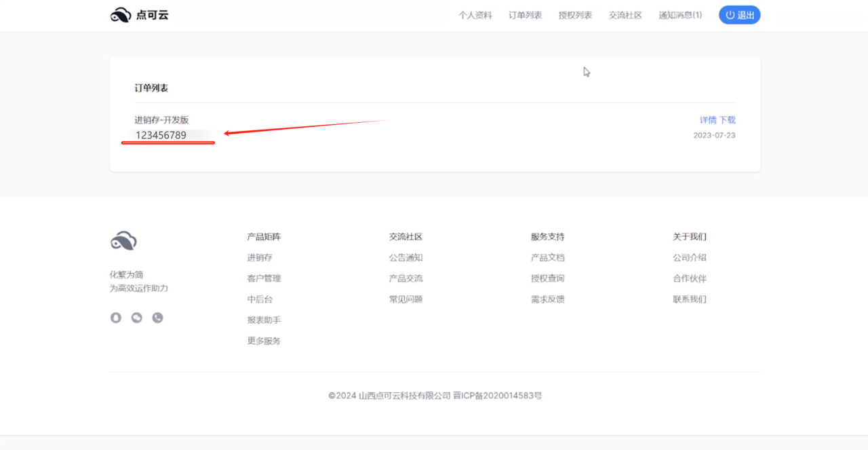Viewport: 868px width, 450px height.
Task: Click the 化繁为简 slogan text
Action: 127,275
